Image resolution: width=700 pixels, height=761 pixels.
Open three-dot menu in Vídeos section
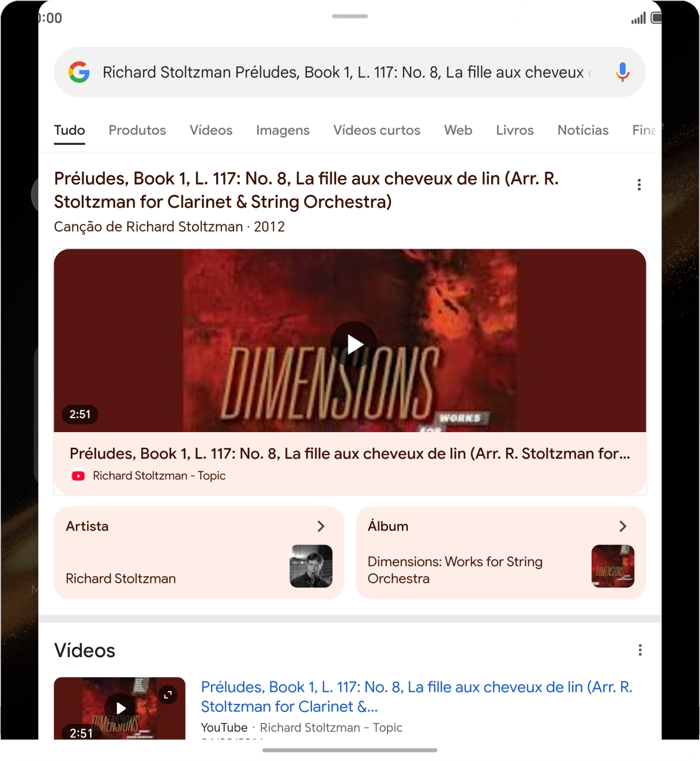[x=640, y=650]
